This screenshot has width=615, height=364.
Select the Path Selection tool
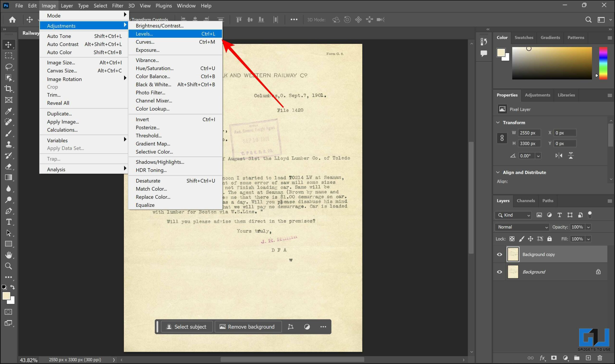click(9, 233)
